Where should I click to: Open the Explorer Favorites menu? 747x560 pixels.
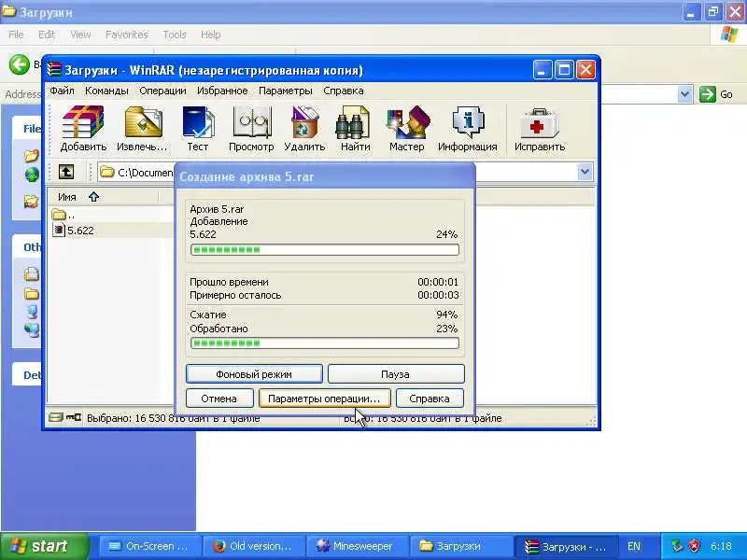click(x=127, y=35)
